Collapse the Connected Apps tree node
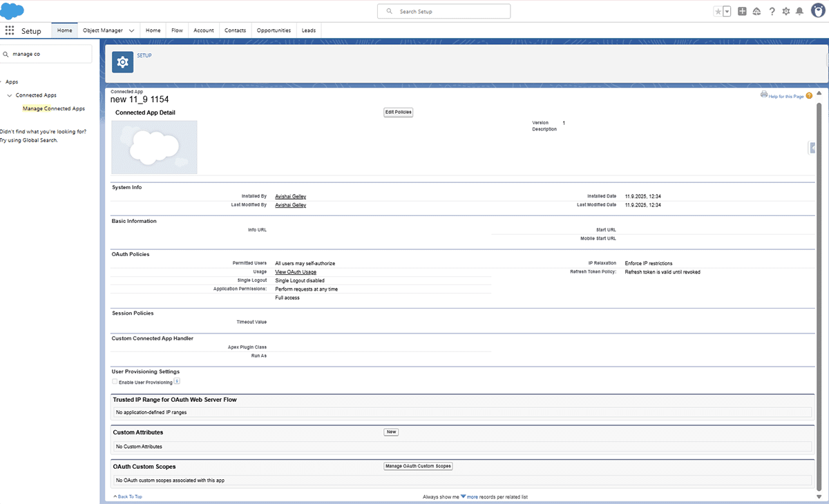 10,95
